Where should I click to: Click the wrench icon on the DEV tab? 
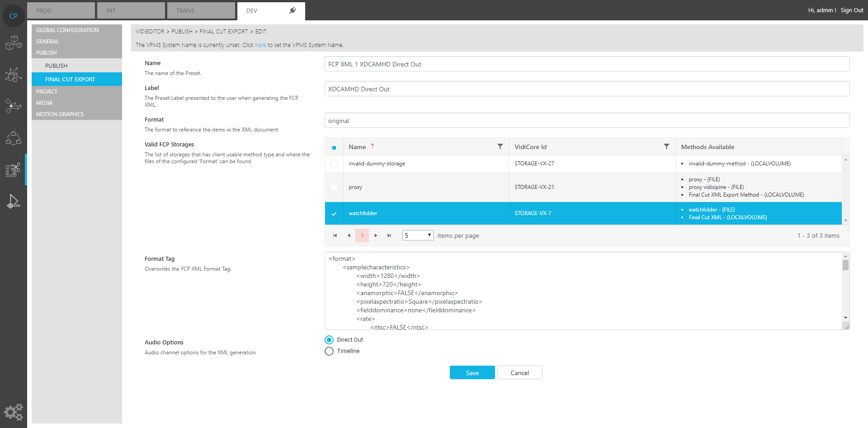(292, 9)
